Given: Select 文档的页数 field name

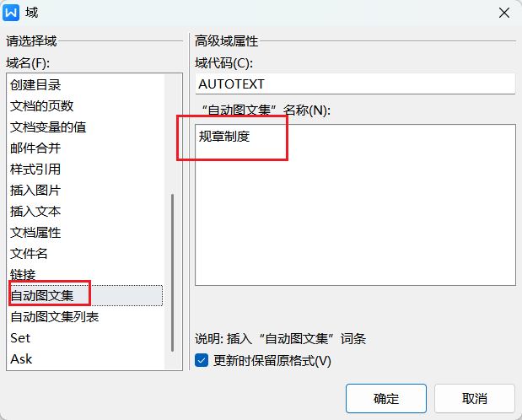Looking at the screenshot, I should (42, 106).
